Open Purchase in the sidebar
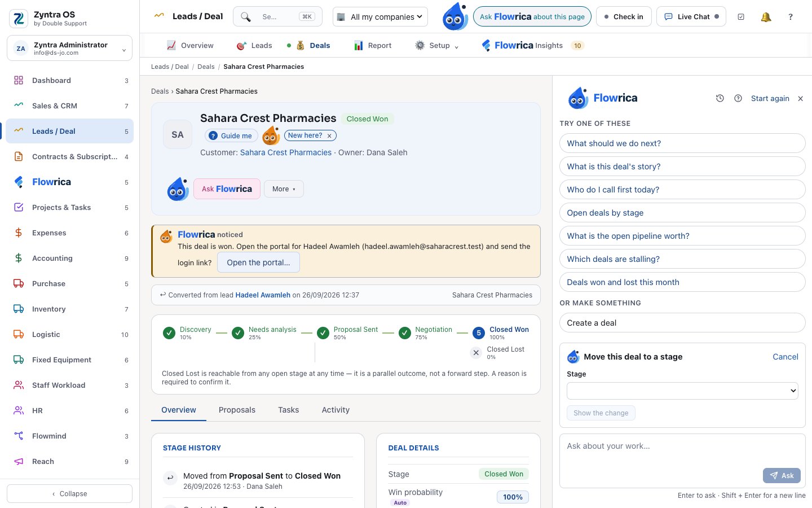Viewport: 812px width, 508px height. pos(70,284)
